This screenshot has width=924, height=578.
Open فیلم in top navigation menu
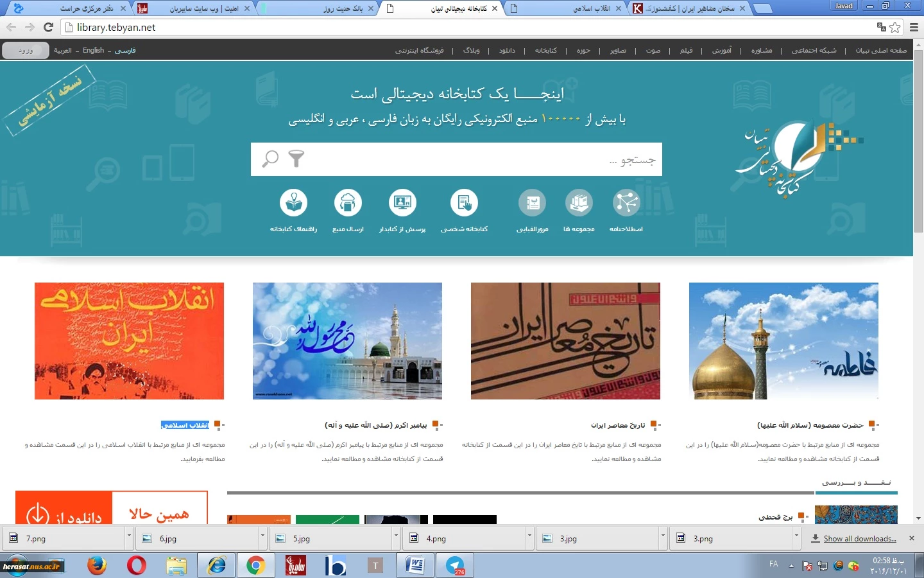click(687, 50)
